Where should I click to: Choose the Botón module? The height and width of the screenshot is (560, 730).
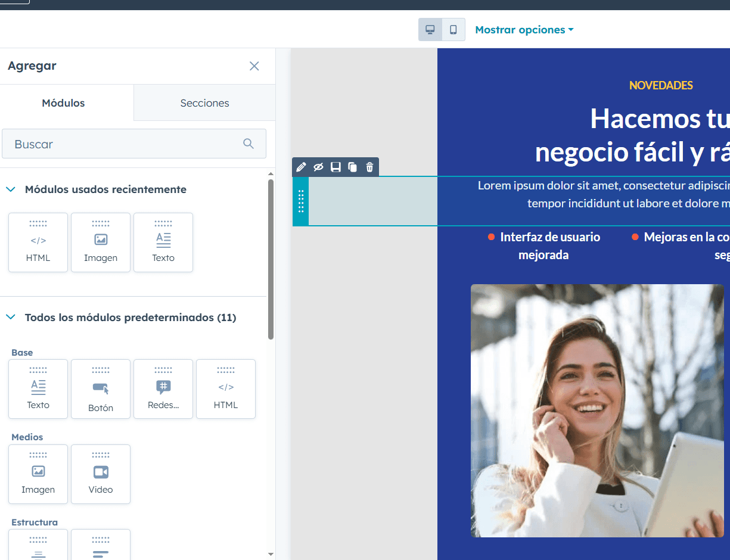[101, 389]
